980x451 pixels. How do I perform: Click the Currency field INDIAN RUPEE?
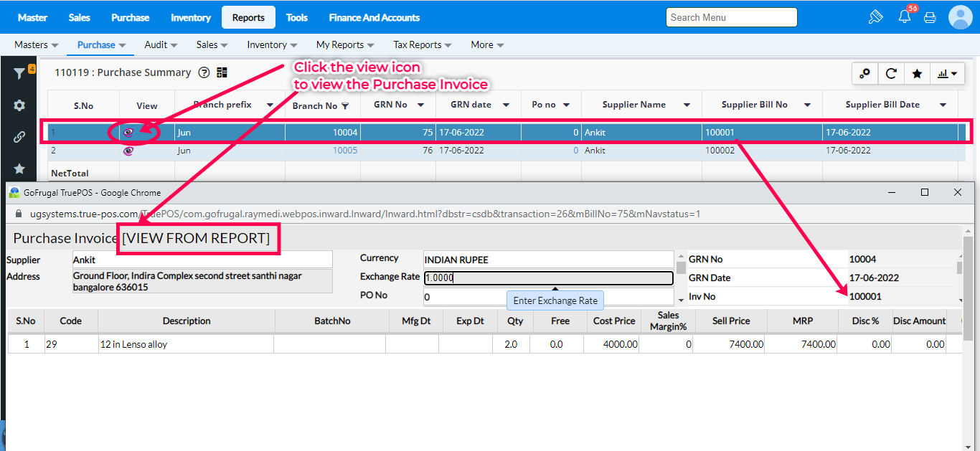tap(548, 260)
